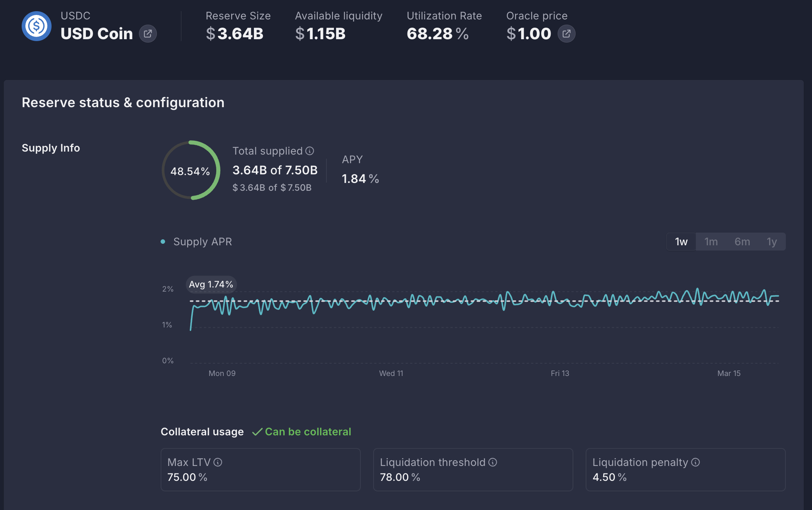Viewport: 812px width, 510px height.
Task: Click the green Can be collateral checkmark
Action: point(257,432)
